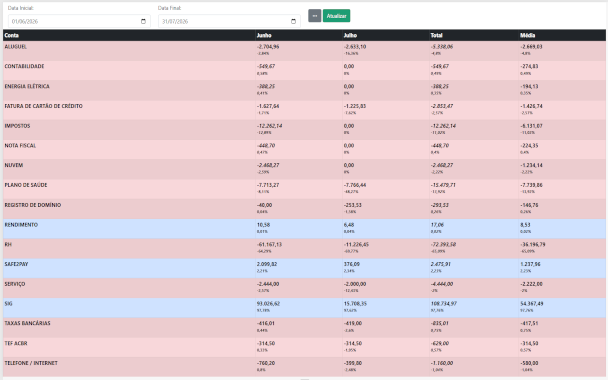Click NUVEM Média value -1.234,14
Screen dimensions: 608x380
click(531, 165)
